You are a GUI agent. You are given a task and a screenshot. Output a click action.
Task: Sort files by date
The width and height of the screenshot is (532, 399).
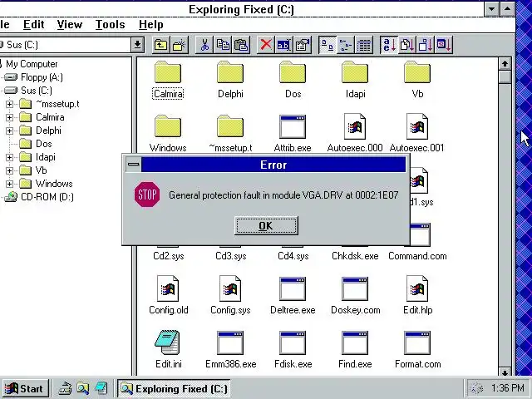coord(444,45)
